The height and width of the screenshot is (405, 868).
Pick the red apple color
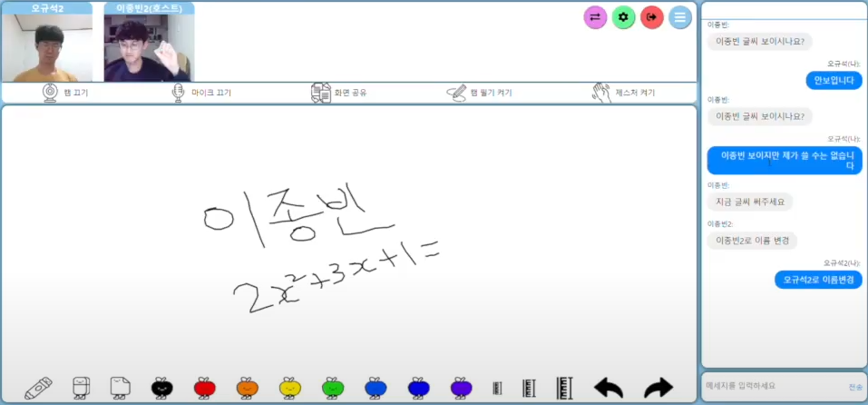click(205, 387)
